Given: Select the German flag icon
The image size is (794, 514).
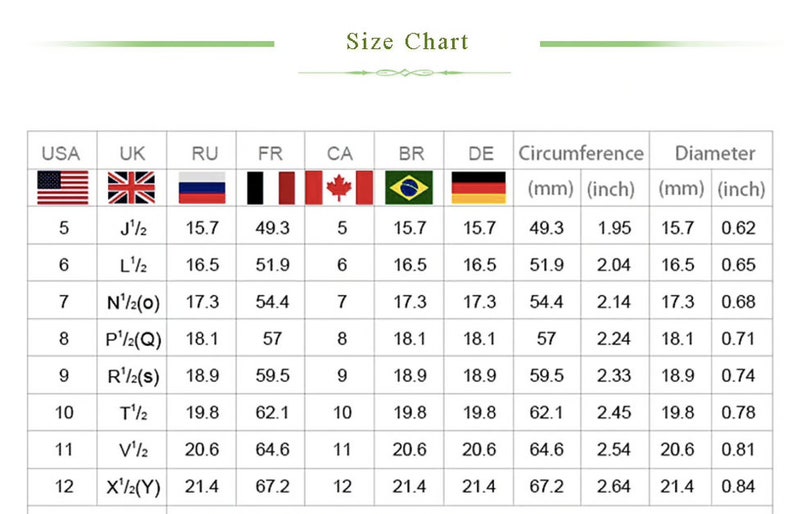Looking at the screenshot, I should click(479, 188).
